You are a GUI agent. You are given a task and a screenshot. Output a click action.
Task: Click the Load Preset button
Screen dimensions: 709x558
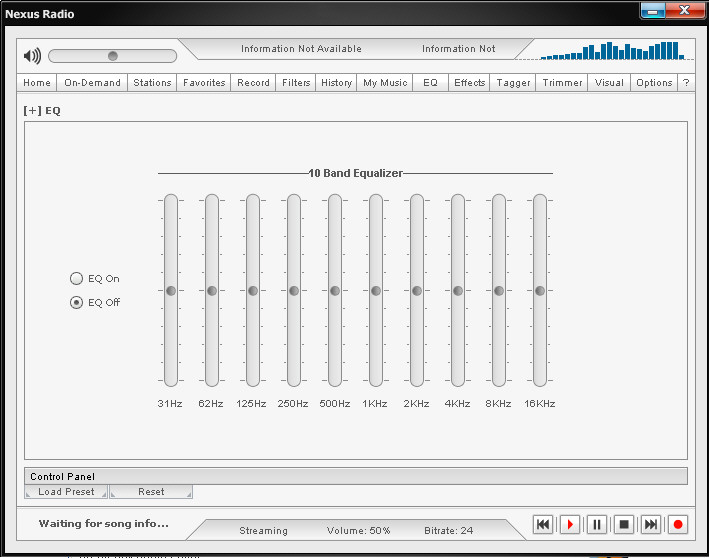(x=66, y=492)
